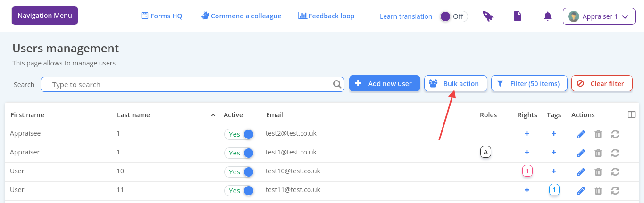Expand the Appraiser 1 account dropdown

[599, 16]
